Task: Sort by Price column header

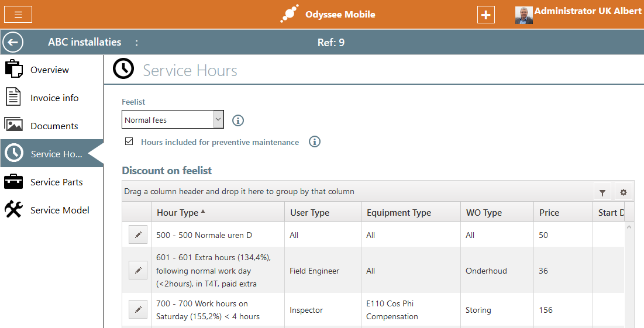Action: click(549, 213)
